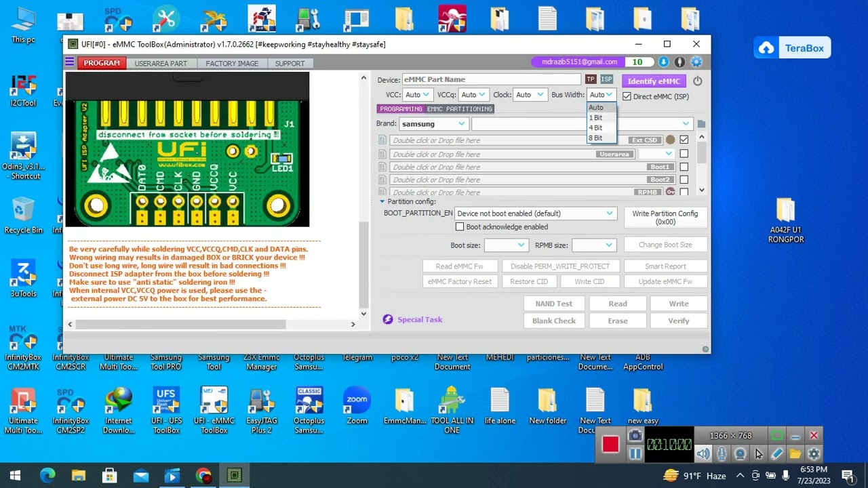Open the VCC voltage dropdown

coord(417,95)
